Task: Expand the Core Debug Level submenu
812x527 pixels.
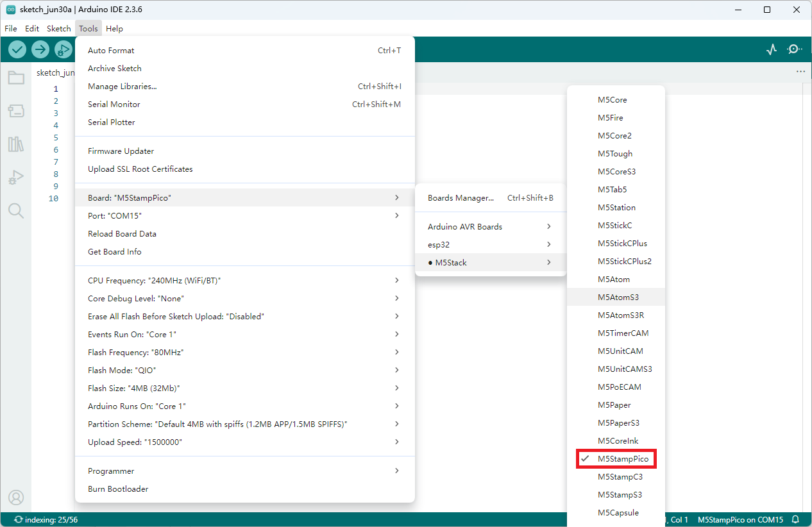Action: (x=245, y=298)
